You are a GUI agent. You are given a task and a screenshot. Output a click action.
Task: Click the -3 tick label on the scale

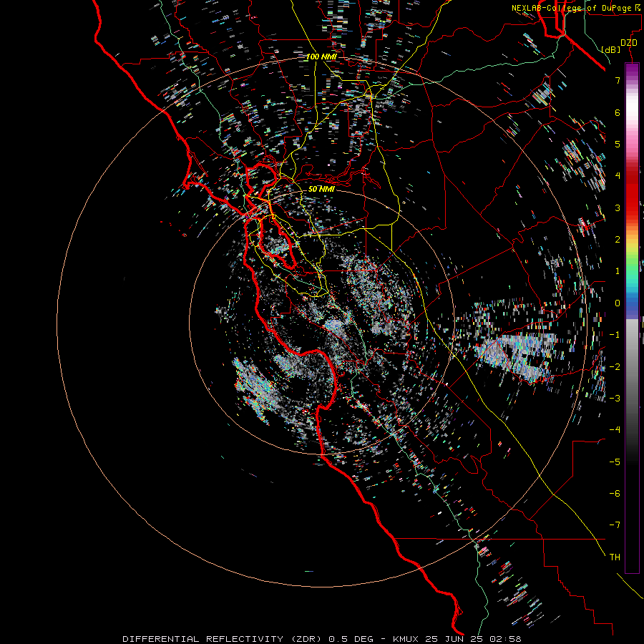point(615,399)
